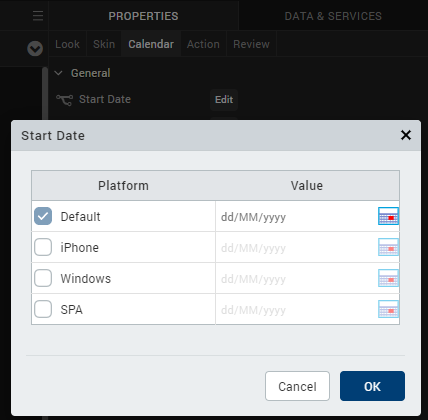
Task: Close the Start Date dialog
Action: (x=406, y=135)
